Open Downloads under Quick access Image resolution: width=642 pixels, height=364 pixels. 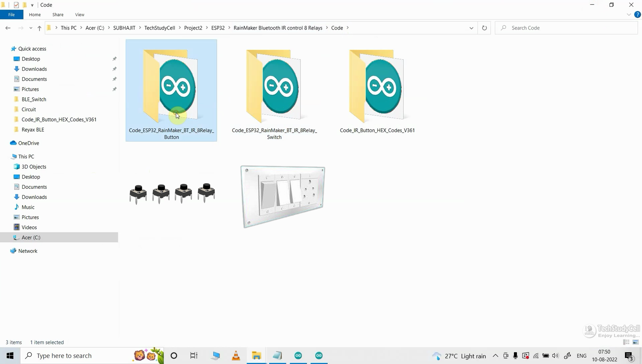tap(34, 69)
